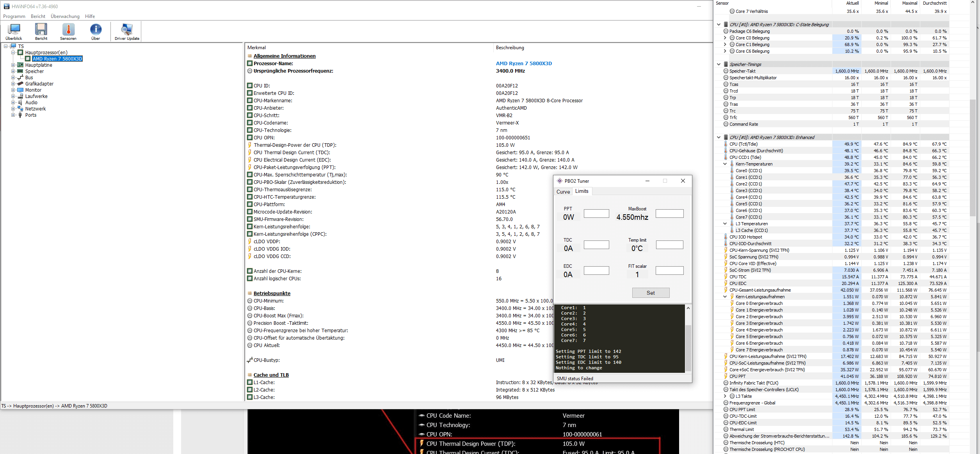Screen dimensions: 980x454
Task: Select AMD Ryzen 7 5800X3D tree entry
Action: click(57, 59)
